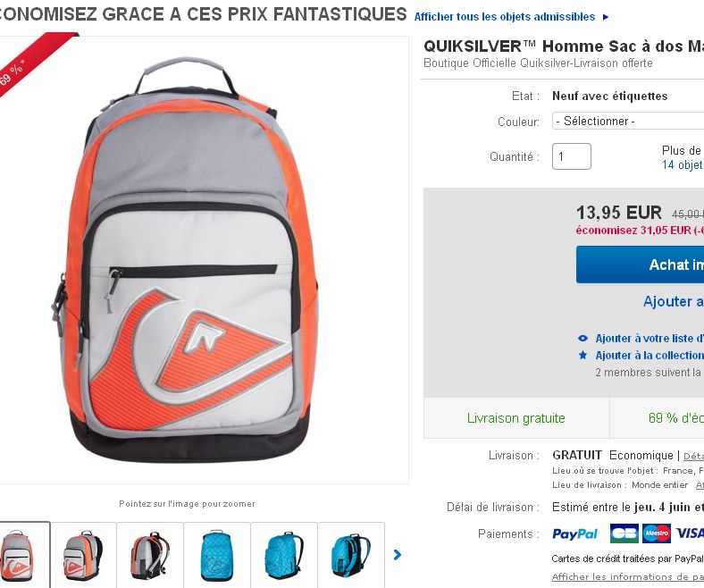Viewport: 704px width, 588px height.
Task: Open the Couleur selection dropdown
Action: click(628, 122)
